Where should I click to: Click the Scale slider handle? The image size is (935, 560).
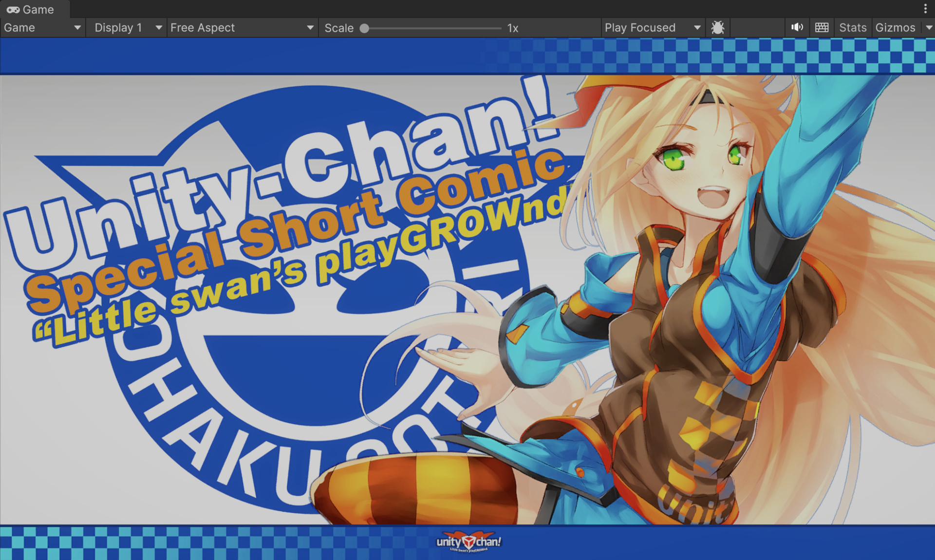tap(364, 28)
